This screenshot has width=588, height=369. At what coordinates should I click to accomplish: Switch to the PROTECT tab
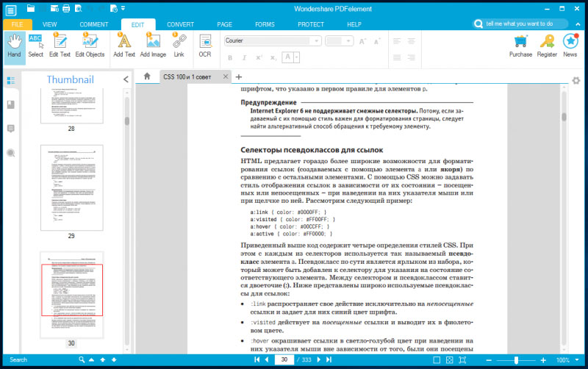[311, 24]
